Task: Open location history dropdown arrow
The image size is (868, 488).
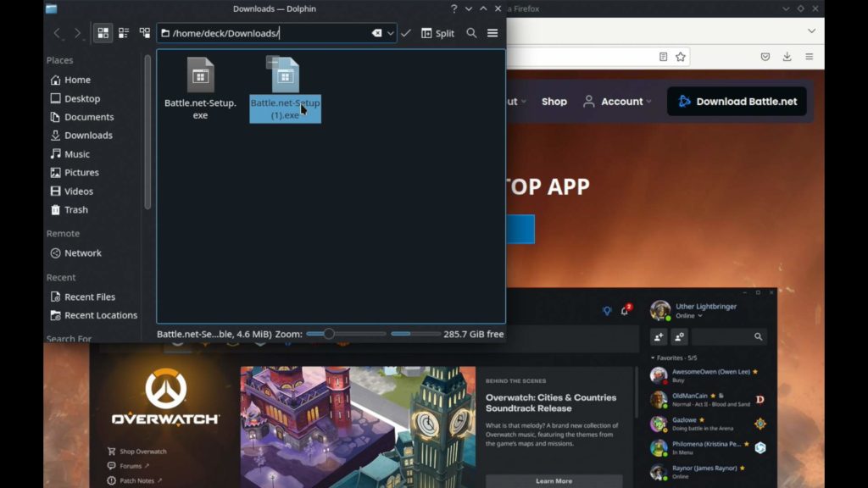Action: [x=390, y=33]
